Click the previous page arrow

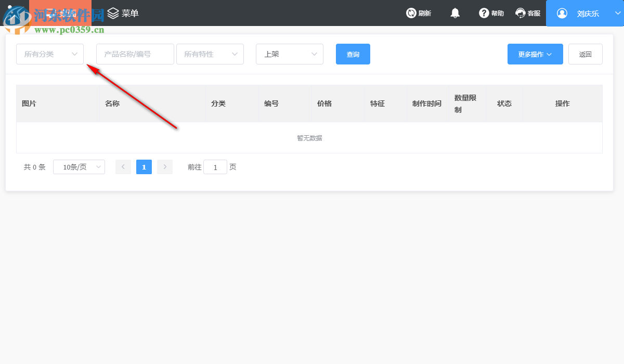[123, 166]
